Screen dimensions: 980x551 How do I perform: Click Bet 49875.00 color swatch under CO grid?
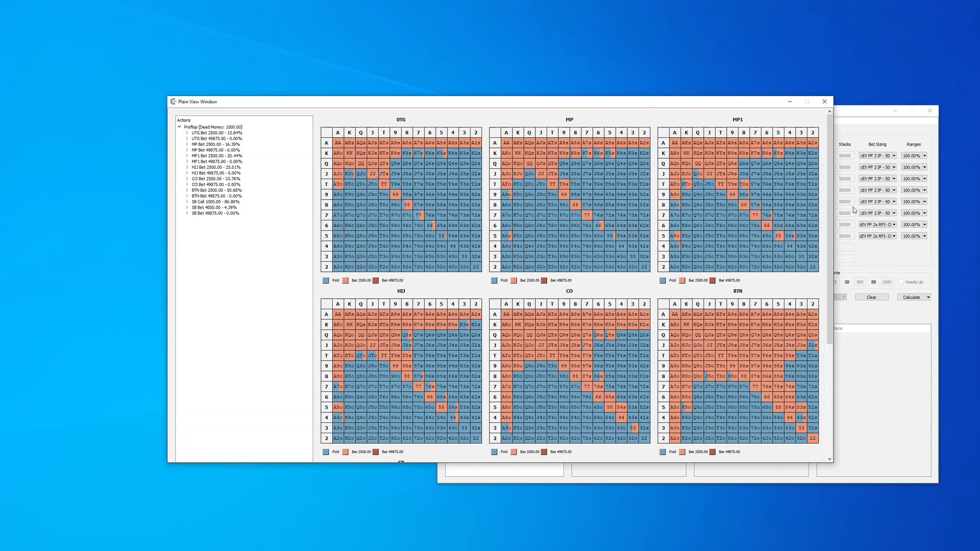[x=544, y=452]
